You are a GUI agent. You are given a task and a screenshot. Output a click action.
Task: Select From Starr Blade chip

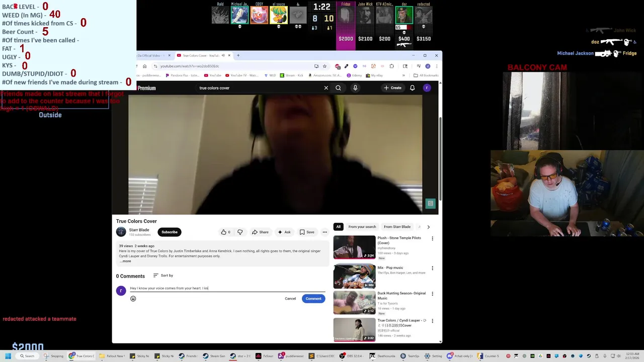point(397,227)
